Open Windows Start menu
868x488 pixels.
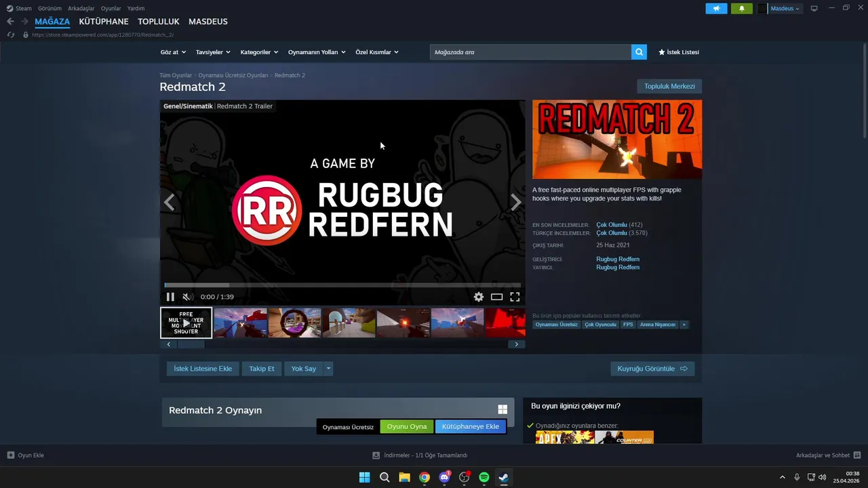pos(364,477)
